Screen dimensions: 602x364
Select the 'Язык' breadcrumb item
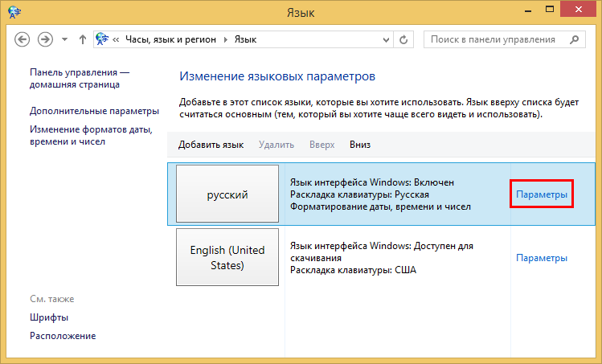point(245,39)
